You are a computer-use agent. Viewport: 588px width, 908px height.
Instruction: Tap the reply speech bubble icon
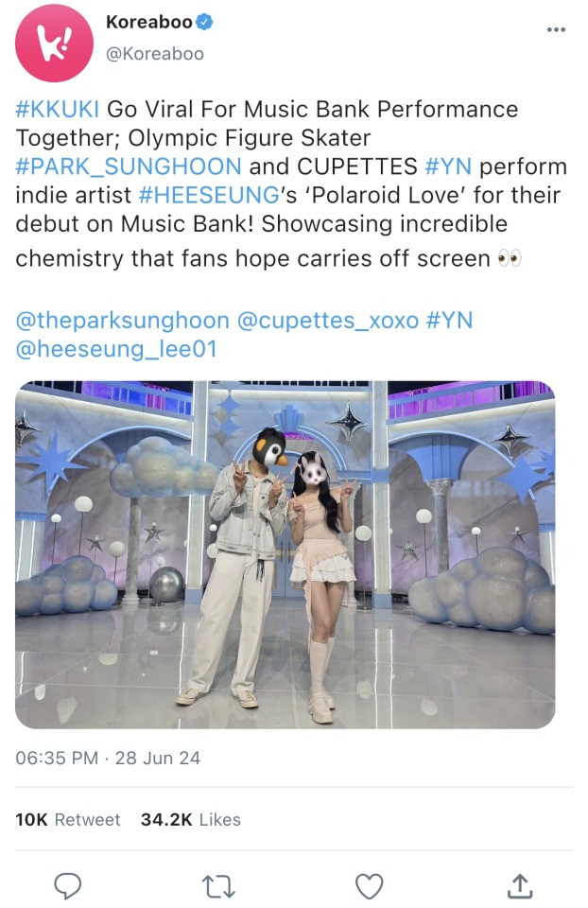coord(68,886)
